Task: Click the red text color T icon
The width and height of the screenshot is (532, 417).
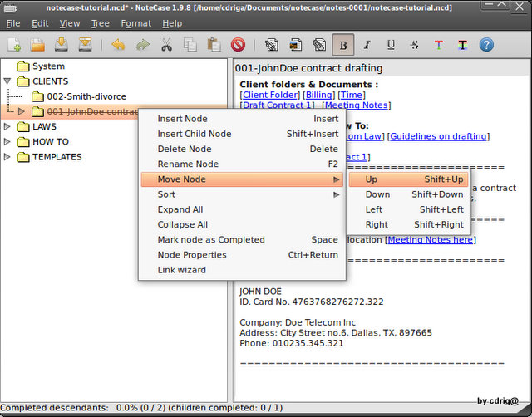Action: (x=438, y=45)
